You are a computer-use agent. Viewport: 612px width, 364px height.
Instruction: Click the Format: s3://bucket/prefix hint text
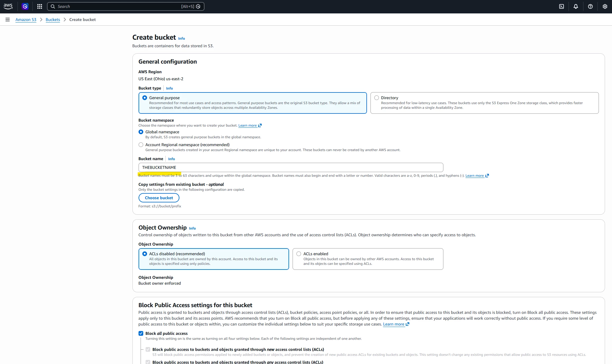pos(160,206)
